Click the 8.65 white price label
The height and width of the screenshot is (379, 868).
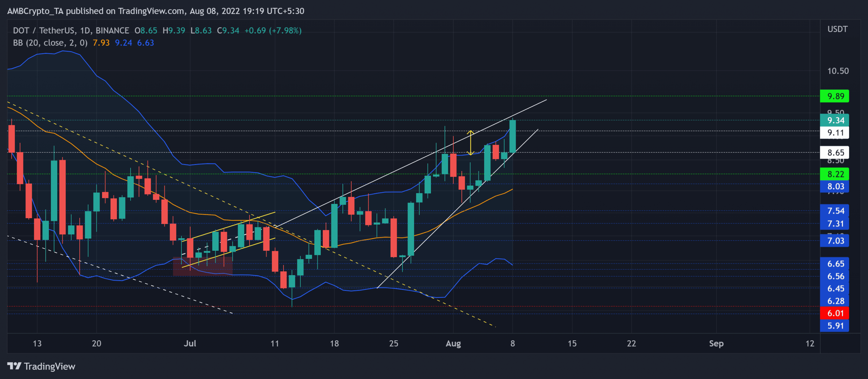(x=834, y=152)
